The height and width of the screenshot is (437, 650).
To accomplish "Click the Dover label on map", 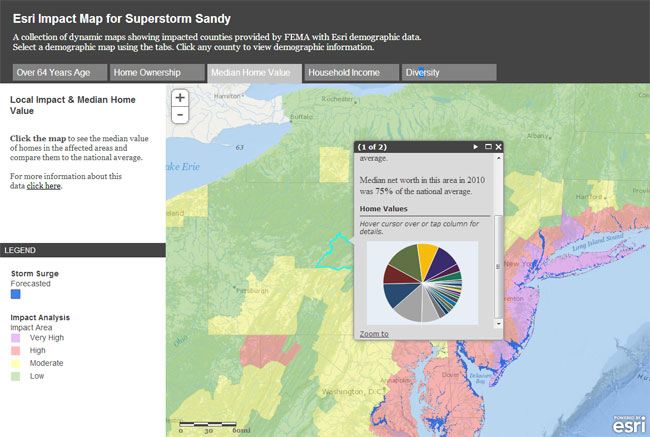I will 450,374.
